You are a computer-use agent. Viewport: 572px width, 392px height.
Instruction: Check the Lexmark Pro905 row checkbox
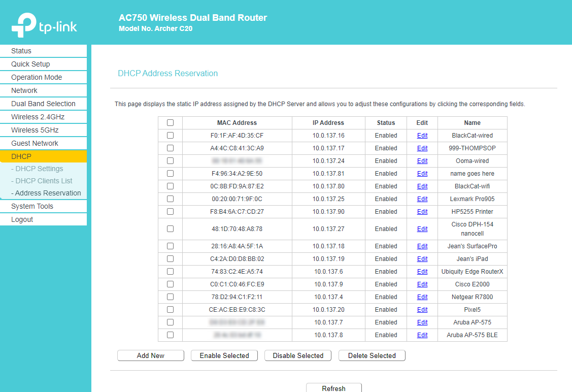[x=170, y=199]
